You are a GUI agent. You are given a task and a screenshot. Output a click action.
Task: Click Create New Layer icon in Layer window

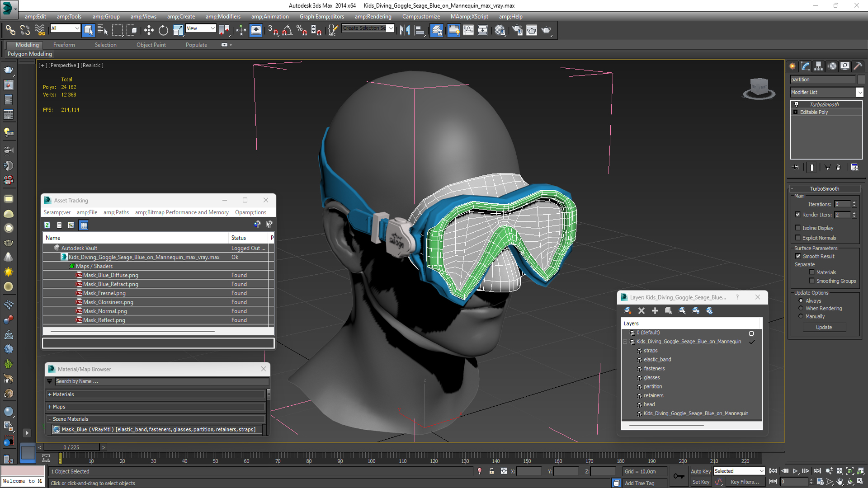(x=628, y=310)
